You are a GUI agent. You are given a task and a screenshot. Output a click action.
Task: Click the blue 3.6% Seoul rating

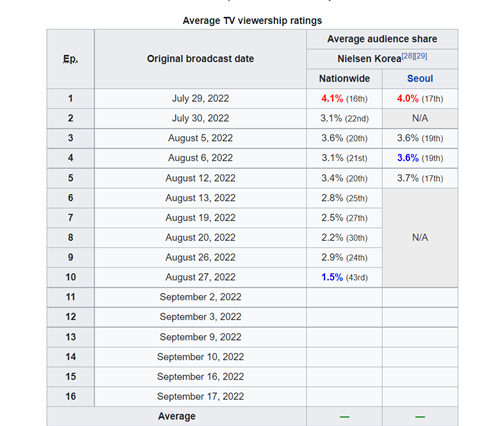coord(408,158)
